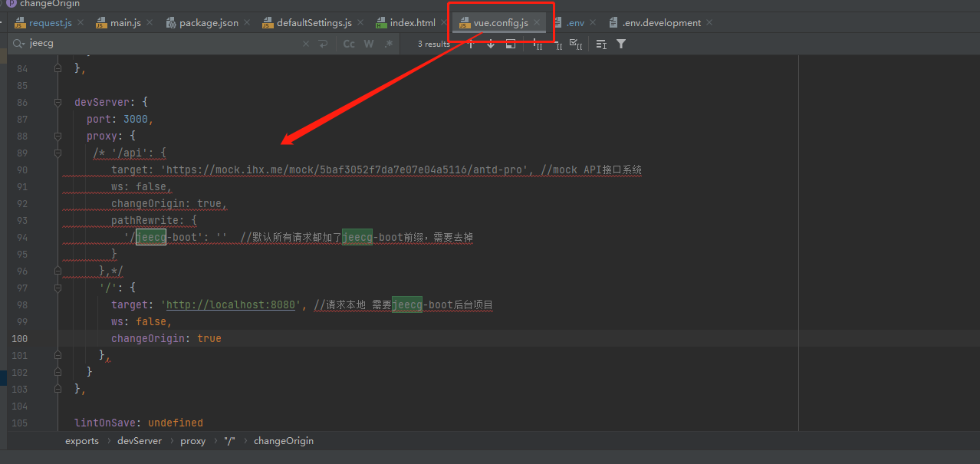Viewport: 980px width, 464px height.
Task: Click 'ws: false,' on line 99
Action: click(142, 321)
